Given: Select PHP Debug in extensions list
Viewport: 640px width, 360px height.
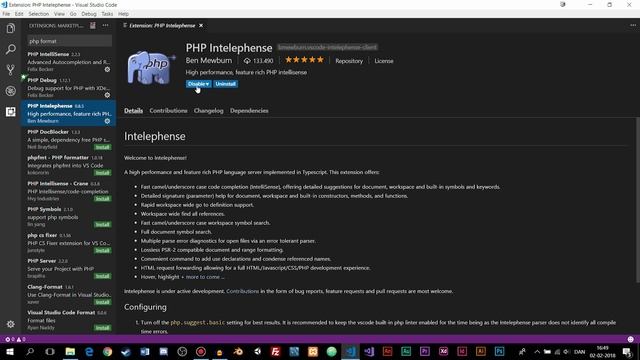Looking at the screenshot, I should pos(69,87).
